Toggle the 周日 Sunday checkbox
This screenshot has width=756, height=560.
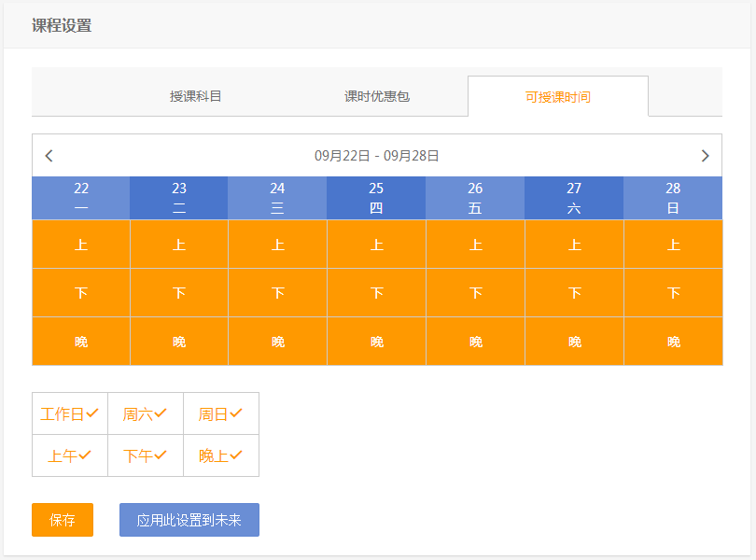[221, 413]
